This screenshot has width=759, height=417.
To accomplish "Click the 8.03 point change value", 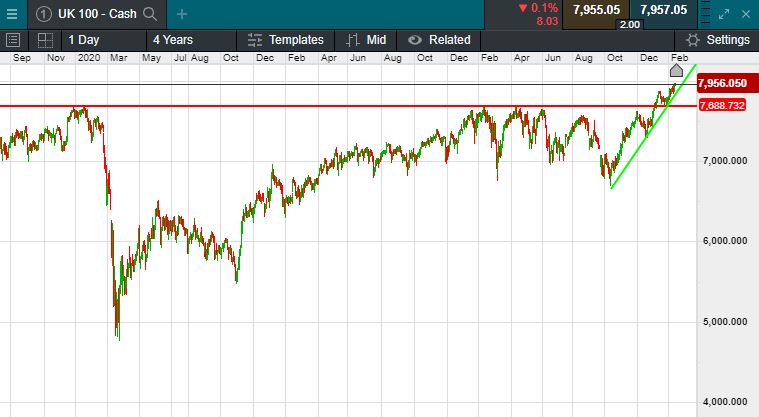I will click(547, 21).
